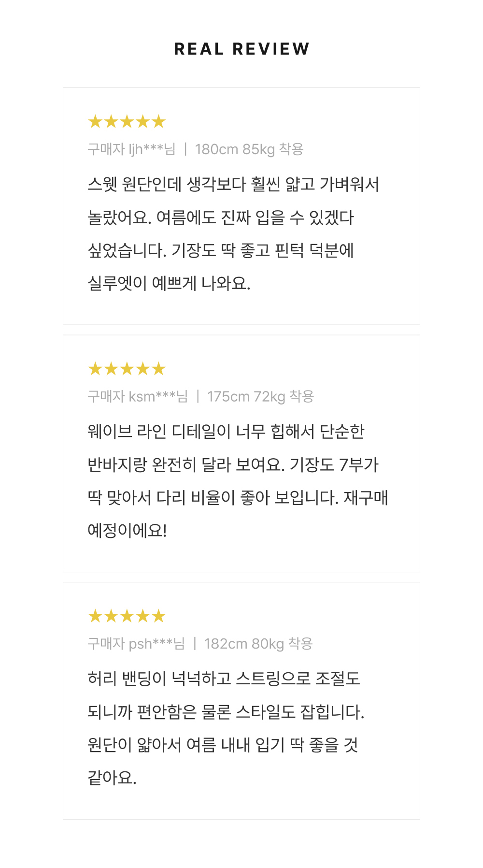
Task: Click 재구매 예정이에요 review ending line
Action: (127, 530)
